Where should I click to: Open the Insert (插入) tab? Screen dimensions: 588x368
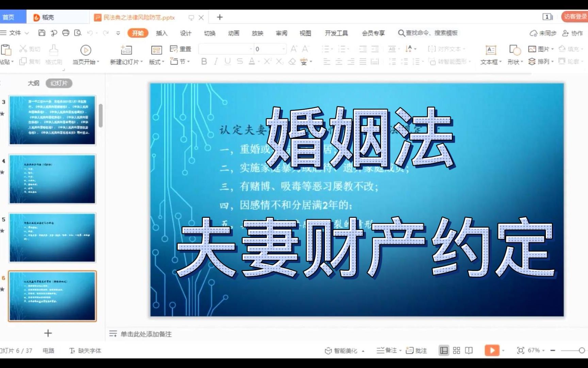[162, 33]
